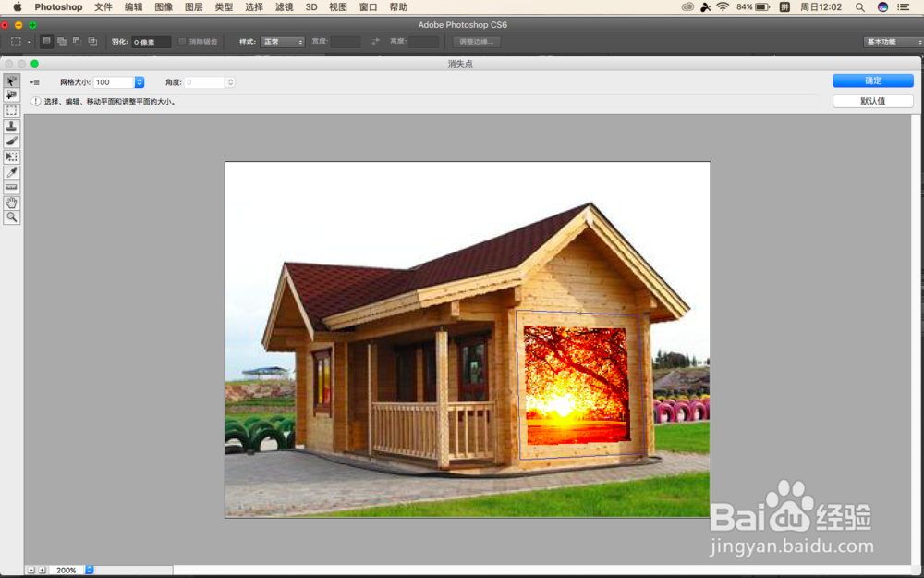Click the input method menu bar icon
Image resolution: width=924 pixels, height=578 pixels.
click(x=784, y=7)
